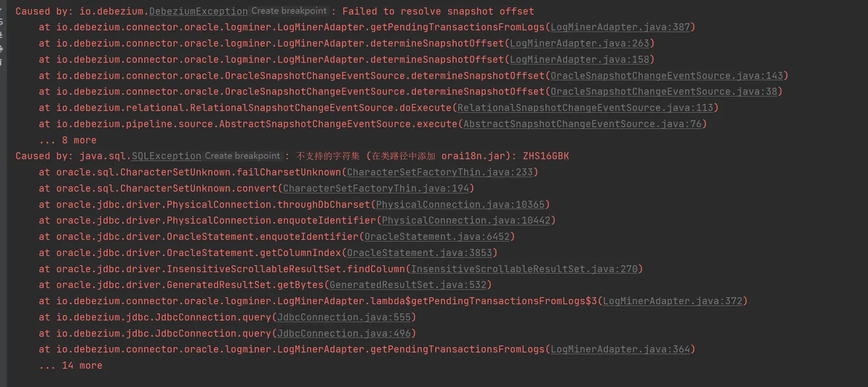Create breakpoint for SQLException
Viewport: 868px width, 387px height.
pos(242,156)
